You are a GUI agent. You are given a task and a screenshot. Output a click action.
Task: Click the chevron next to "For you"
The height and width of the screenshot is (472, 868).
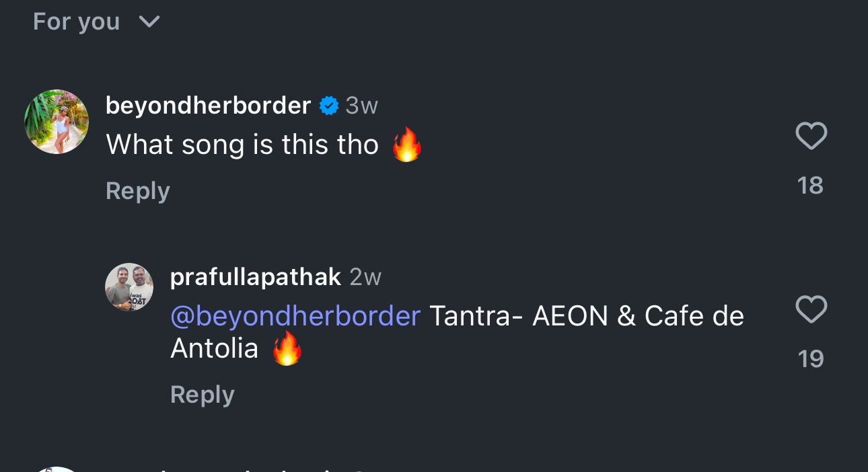(149, 22)
